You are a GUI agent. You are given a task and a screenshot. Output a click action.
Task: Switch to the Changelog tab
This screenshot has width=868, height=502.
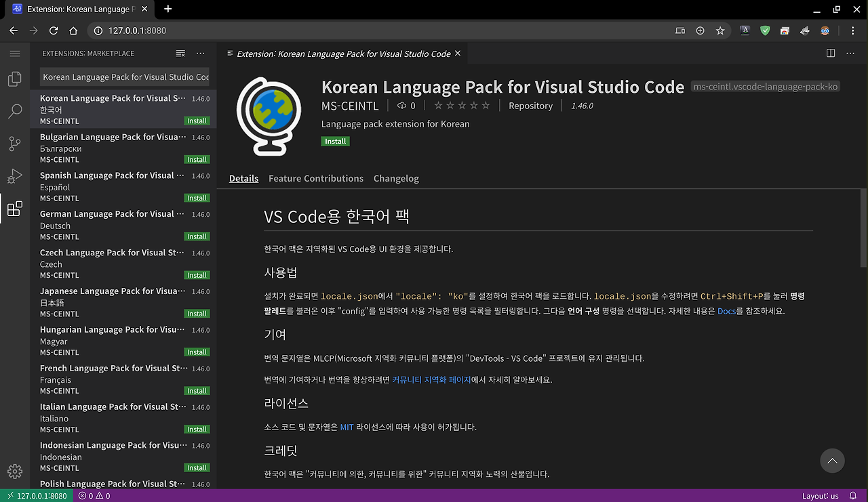[x=396, y=178]
